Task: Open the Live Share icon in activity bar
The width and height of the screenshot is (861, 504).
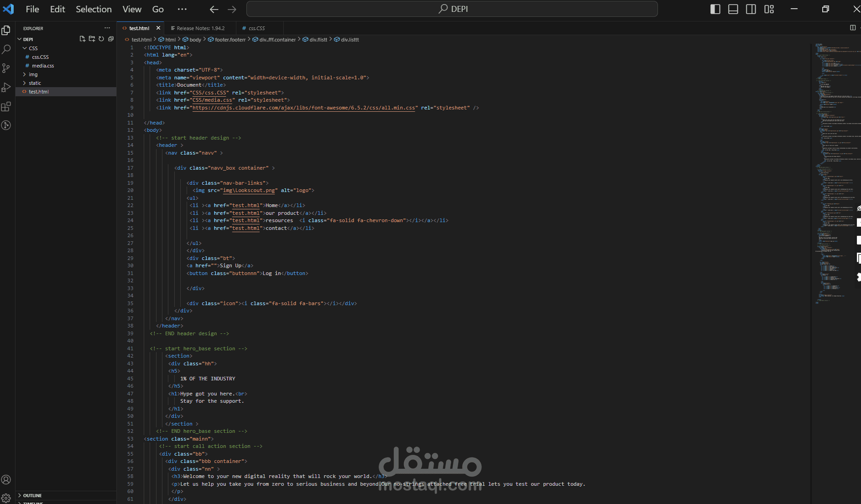Action: pyautogui.click(x=6, y=125)
